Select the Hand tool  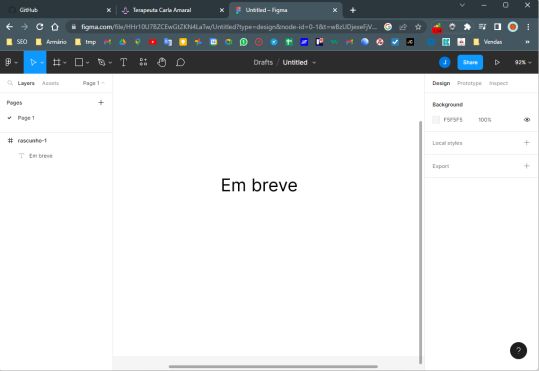click(162, 62)
